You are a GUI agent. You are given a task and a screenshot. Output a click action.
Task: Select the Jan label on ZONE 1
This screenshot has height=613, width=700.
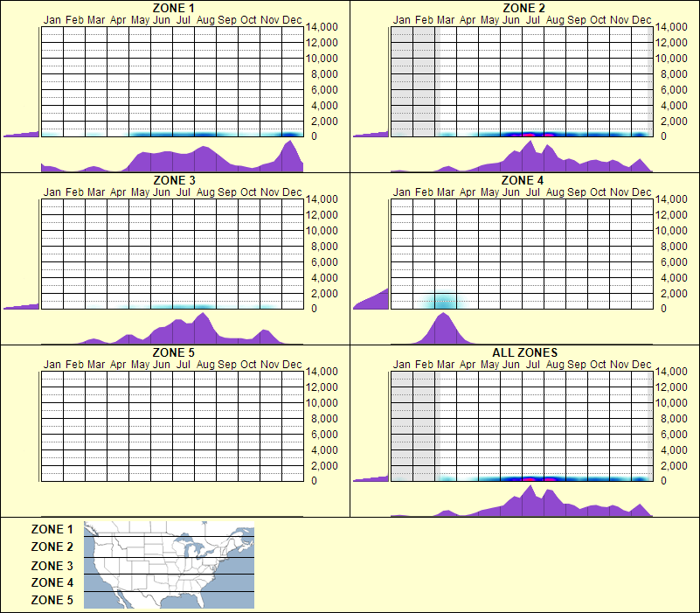tap(50, 18)
